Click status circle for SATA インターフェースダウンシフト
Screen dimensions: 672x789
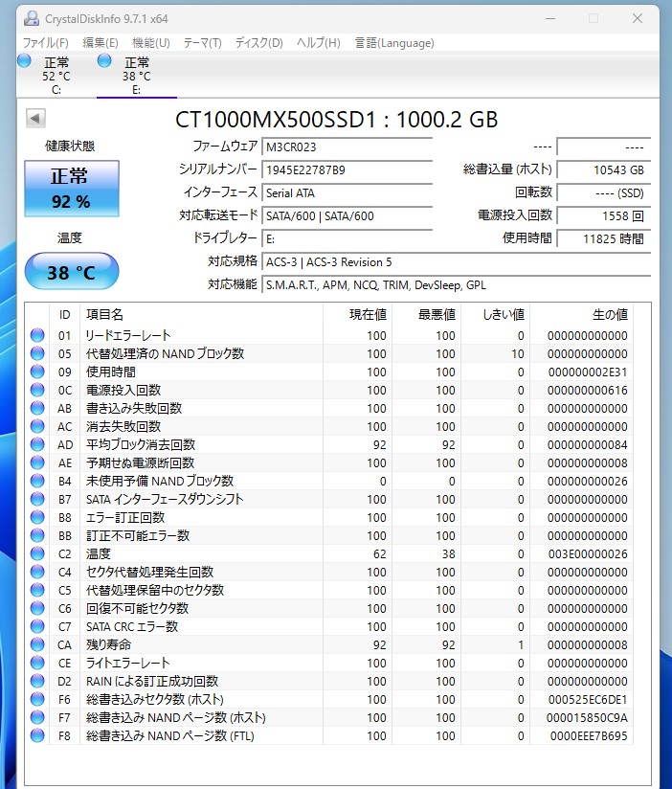click(37, 499)
